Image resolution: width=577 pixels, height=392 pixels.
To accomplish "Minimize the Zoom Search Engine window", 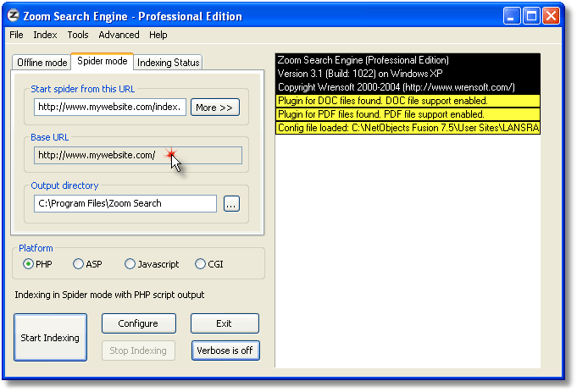I will (511, 16).
